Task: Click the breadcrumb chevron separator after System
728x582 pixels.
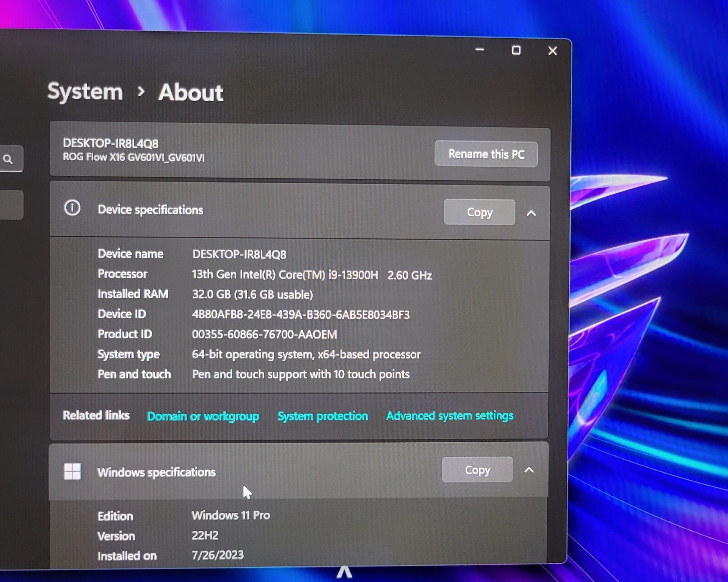Action: 141,91
